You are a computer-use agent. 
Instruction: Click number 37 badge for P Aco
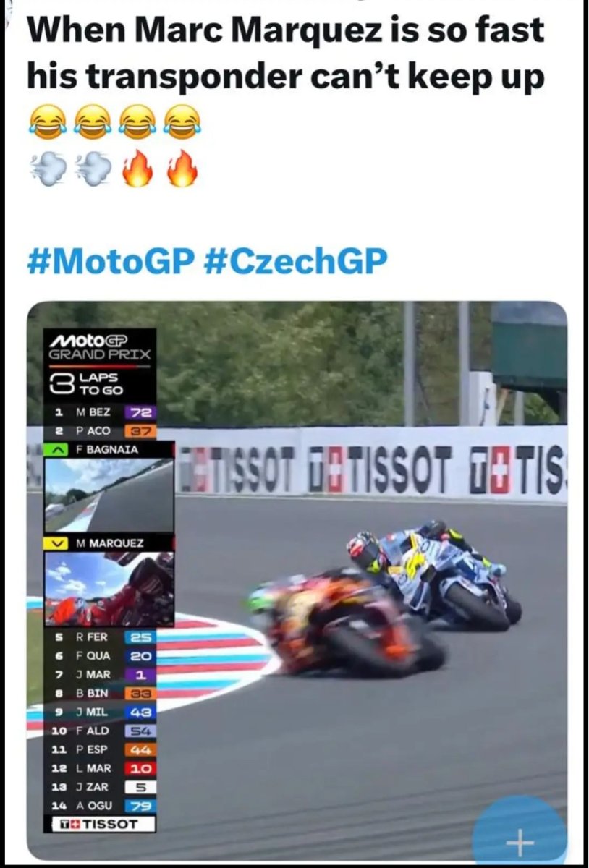click(x=140, y=431)
